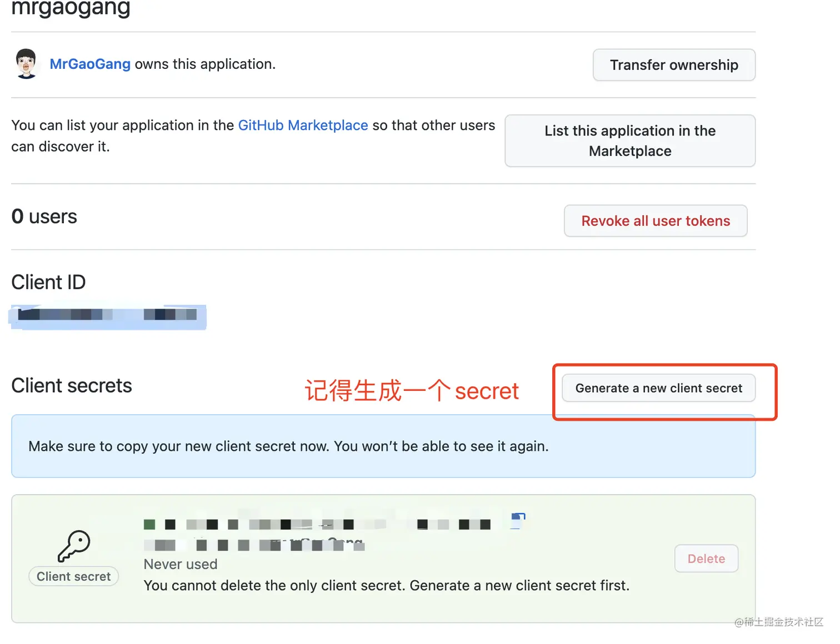Click List this application in the Marketplace
Screen dimensions: 840x644
(x=630, y=141)
